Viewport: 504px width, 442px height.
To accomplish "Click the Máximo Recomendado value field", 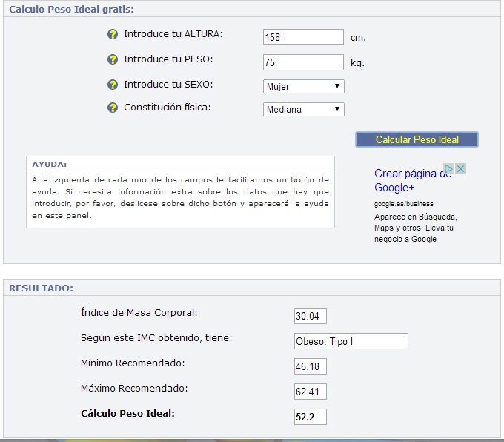I will pos(310,392).
